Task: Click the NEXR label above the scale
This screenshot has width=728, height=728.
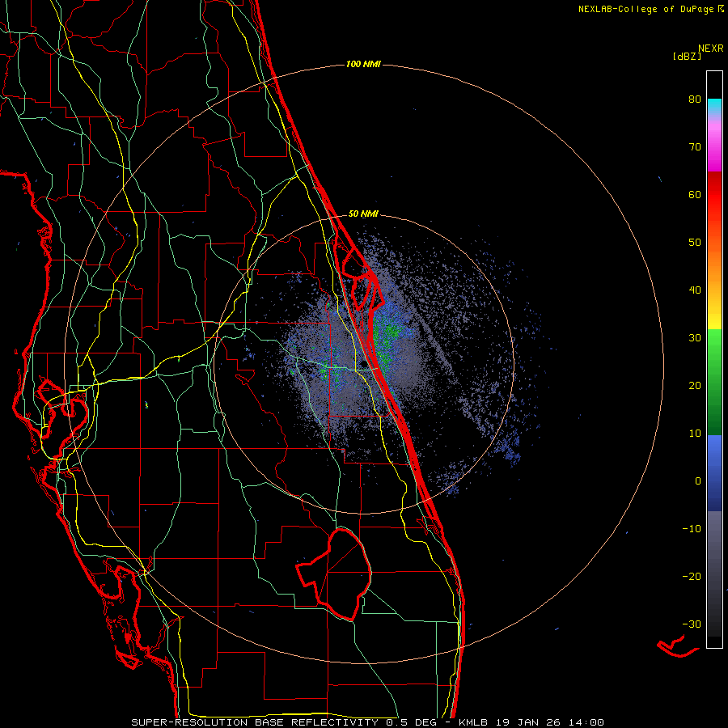Action: (710, 48)
